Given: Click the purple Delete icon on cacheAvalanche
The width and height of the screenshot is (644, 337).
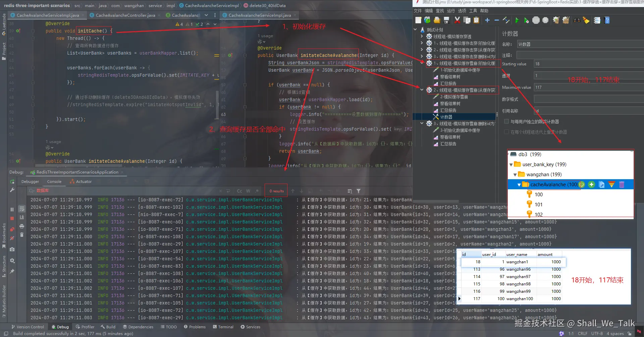Looking at the screenshot, I should point(622,185).
